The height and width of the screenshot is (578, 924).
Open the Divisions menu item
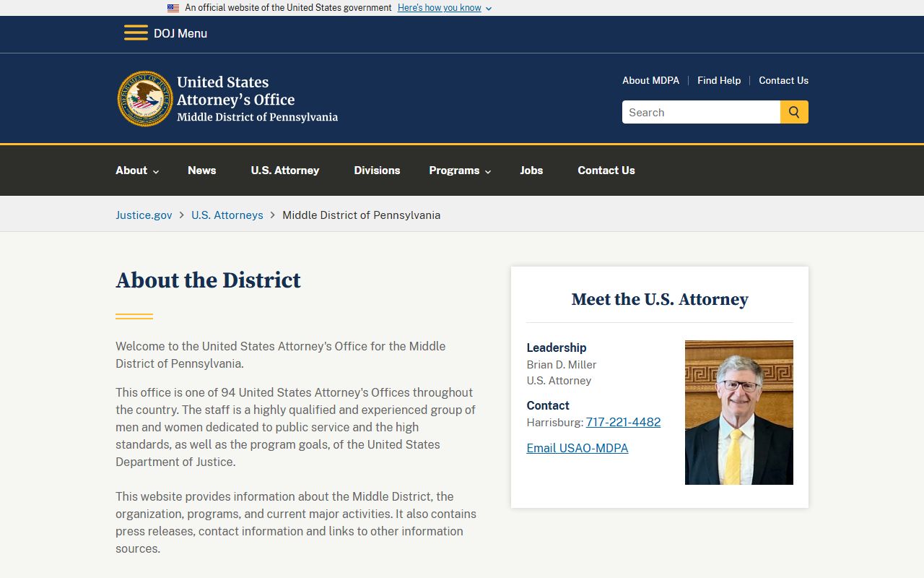point(377,171)
